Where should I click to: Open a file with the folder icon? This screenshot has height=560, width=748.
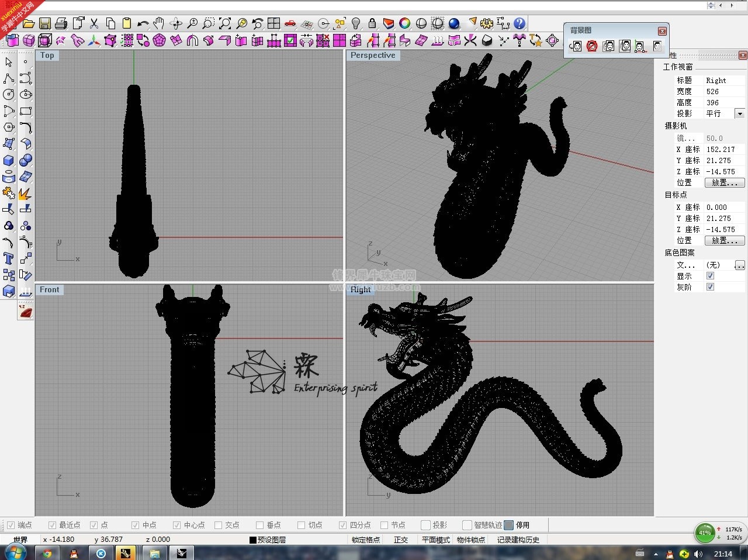[x=28, y=24]
